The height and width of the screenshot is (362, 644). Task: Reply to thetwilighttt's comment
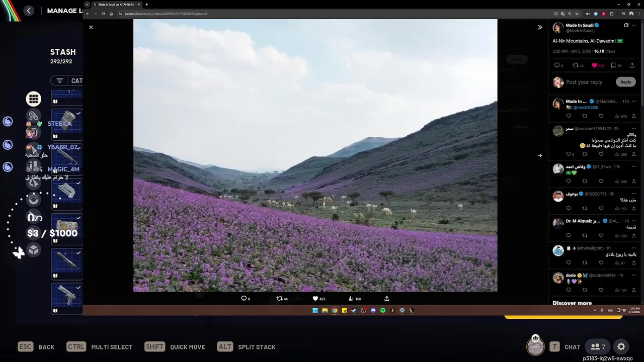[569, 262]
